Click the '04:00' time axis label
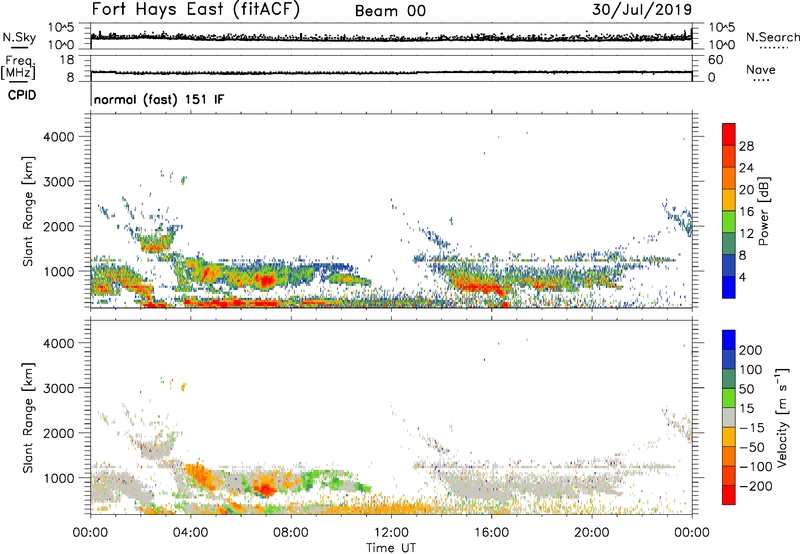The height and width of the screenshot is (554, 800). [x=190, y=533]
